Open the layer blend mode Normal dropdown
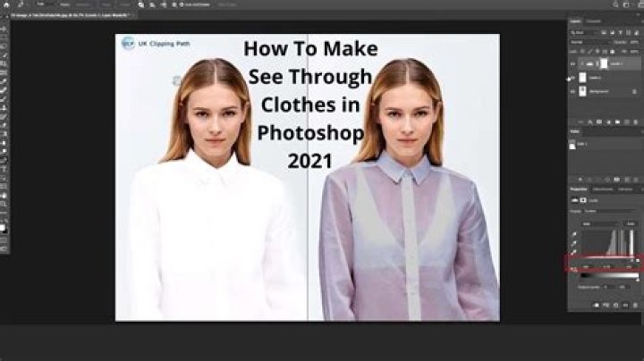The width and height of the screenshot is (644, 361). coord(590,42)
